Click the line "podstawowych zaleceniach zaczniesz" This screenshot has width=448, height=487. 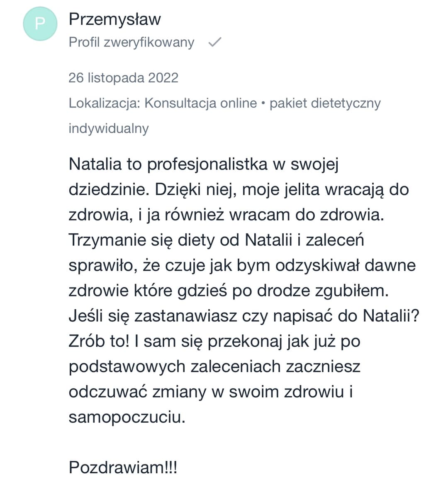[x=214, y=367]
